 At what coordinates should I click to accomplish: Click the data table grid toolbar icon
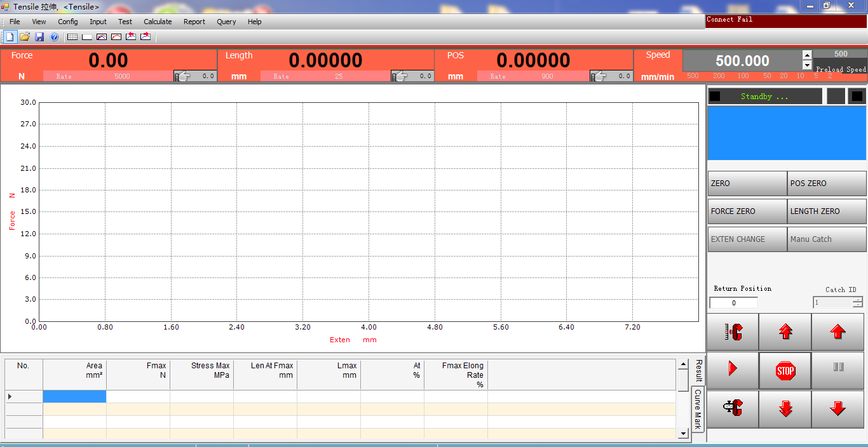[72, 37]
